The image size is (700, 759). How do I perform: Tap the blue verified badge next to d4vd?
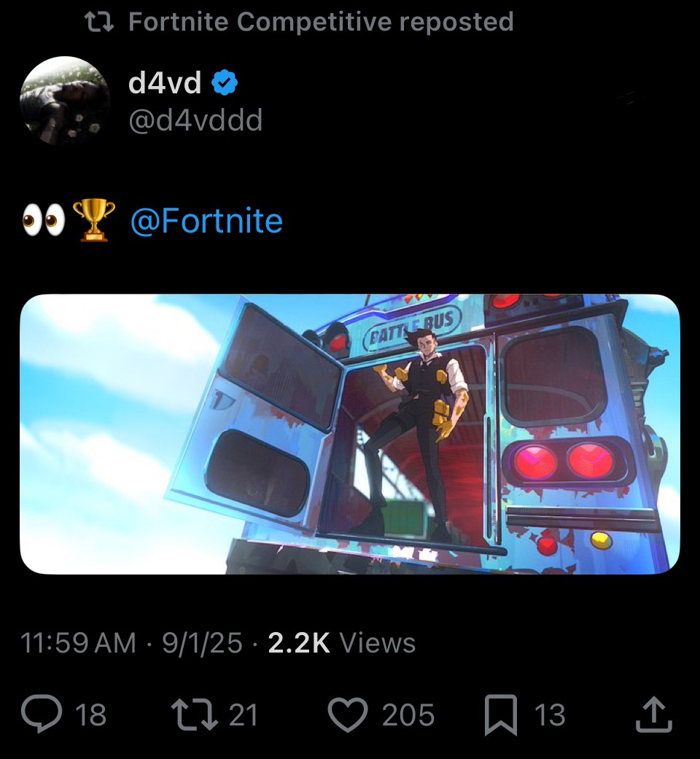(x=224, y=82)
